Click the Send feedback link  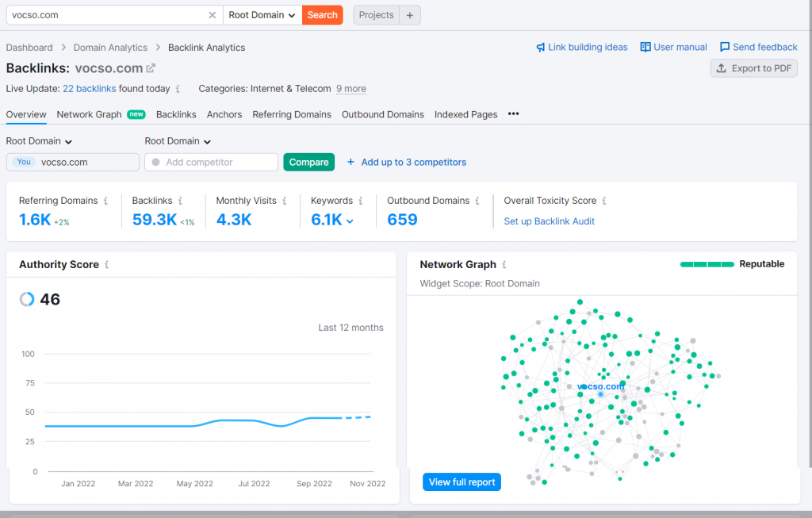tap(765, 47)
